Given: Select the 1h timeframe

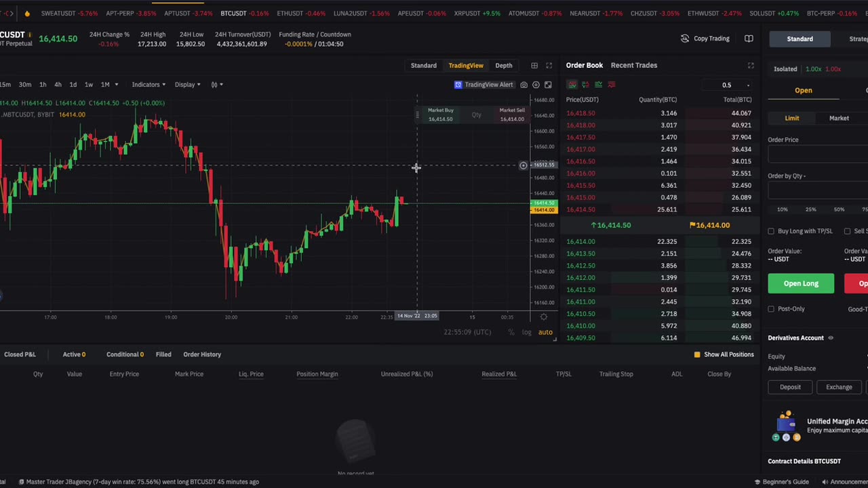Looking at the screenshot, I should [x=43, y=85].
